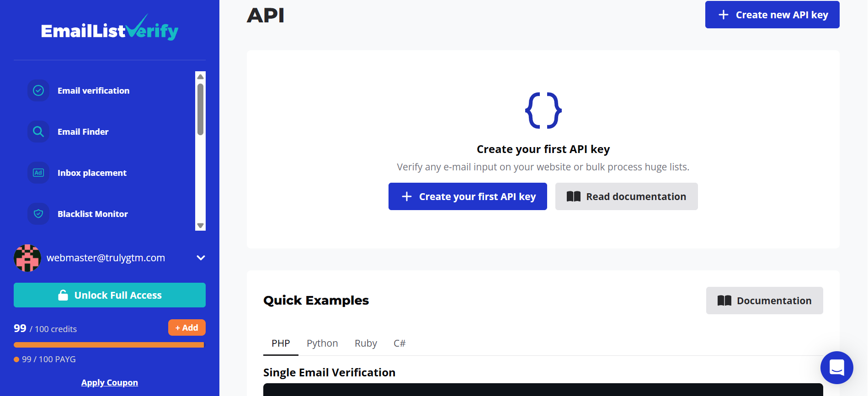Click the Quick Examples heading
This screenshot has height=396, width=868.
point(316,301)
